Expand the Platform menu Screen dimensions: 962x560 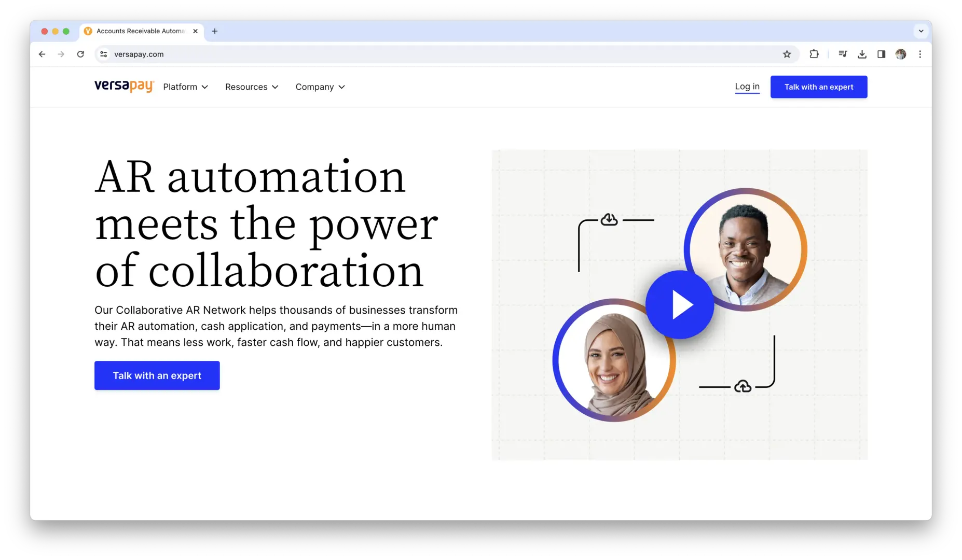(185, 87)
